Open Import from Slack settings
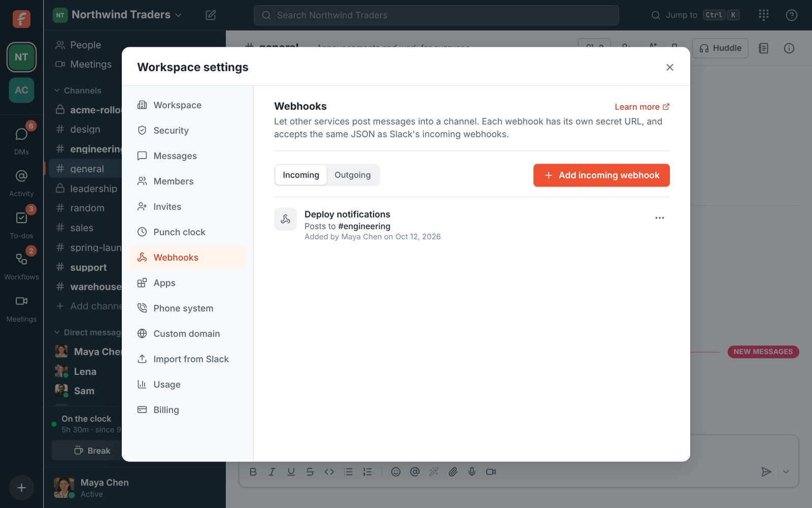The height and width of the screenshot is (508, 812). click(187, 359)
